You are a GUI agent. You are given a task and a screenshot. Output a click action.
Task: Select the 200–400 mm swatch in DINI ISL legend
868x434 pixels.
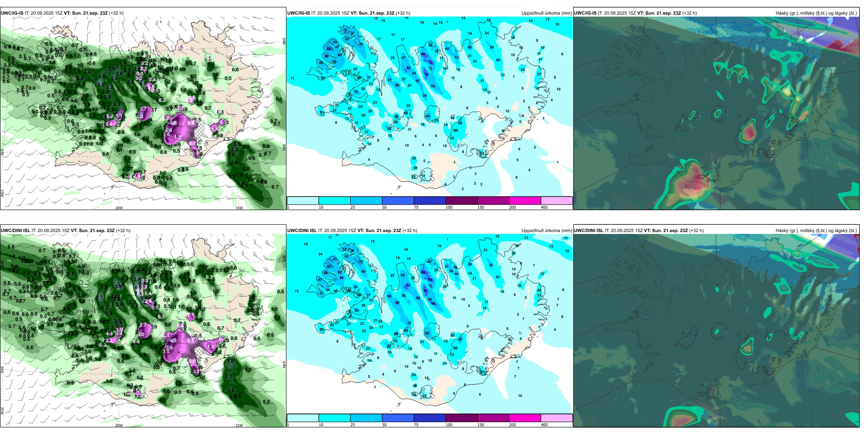coord(525,418)
